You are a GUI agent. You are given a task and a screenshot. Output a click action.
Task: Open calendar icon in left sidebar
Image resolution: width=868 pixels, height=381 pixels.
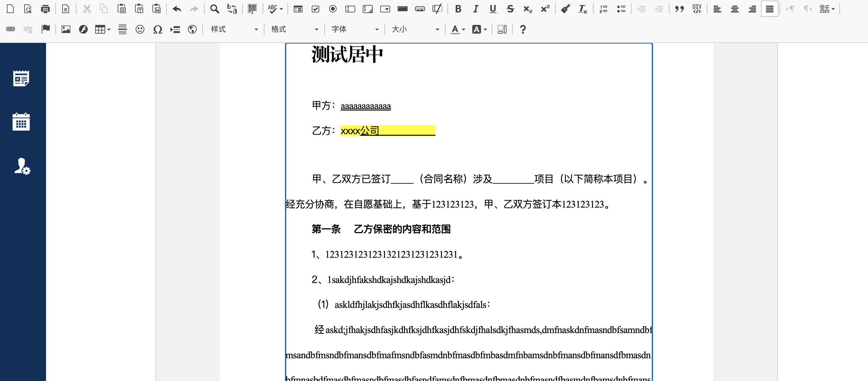[21, 122]
